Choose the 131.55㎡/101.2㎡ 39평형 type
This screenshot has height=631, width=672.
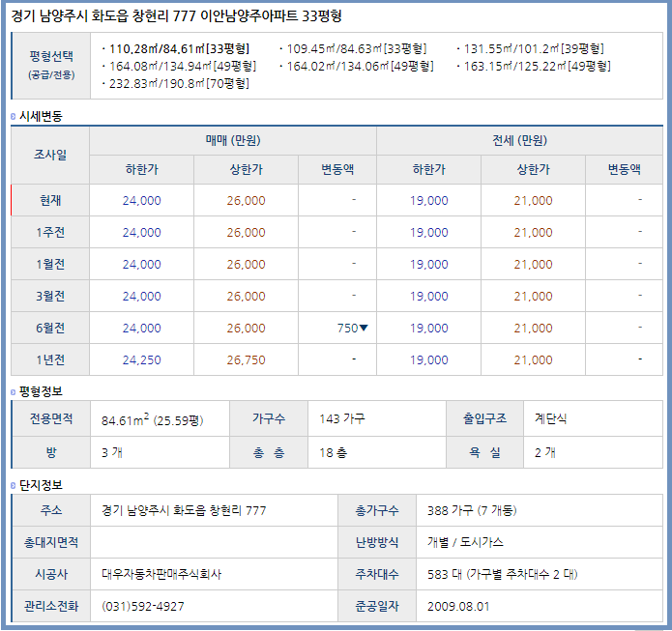click(534, 49)
